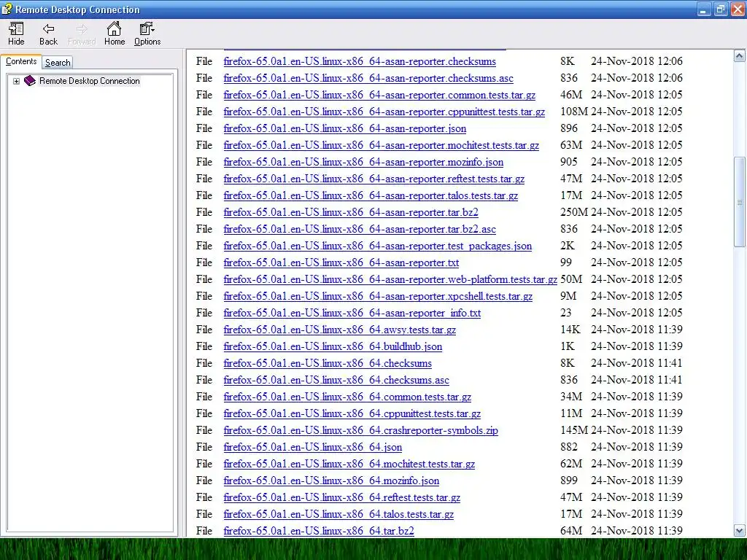Viewport: 747px width, 560px height.
Task: Open asan-reporter.test_packages.json link
Action: pos(378,246)
